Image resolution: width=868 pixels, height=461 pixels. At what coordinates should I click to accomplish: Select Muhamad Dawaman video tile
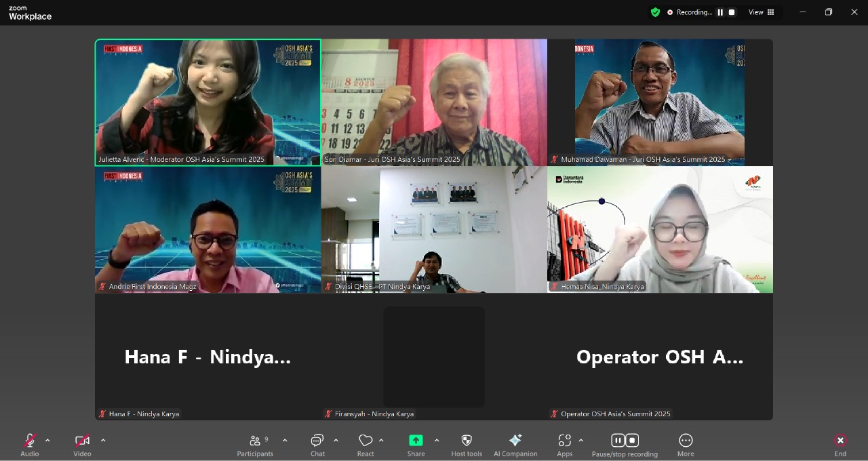tap(660, 102)
